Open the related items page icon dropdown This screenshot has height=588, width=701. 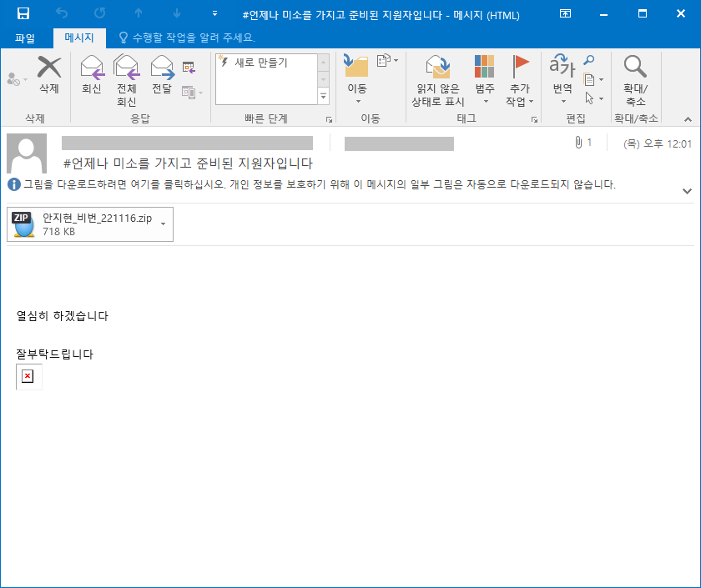593,79
